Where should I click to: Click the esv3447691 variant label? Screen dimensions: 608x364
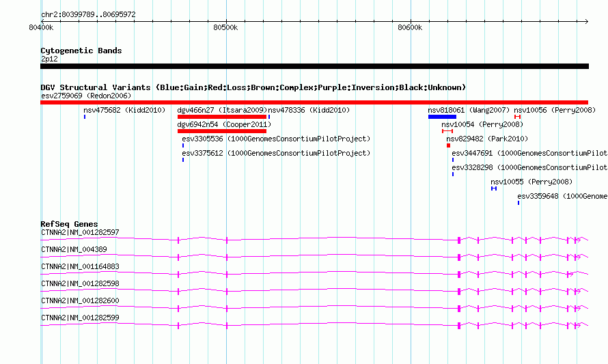click(529, 153)
